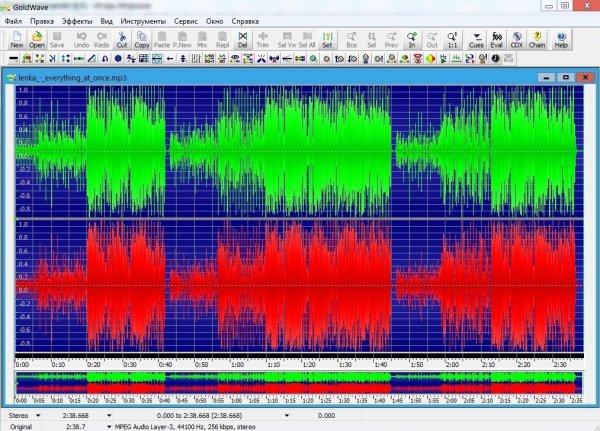Minimize the lenka mp3 document window
This screenshot has width=600, height=431.
[546, 77]
